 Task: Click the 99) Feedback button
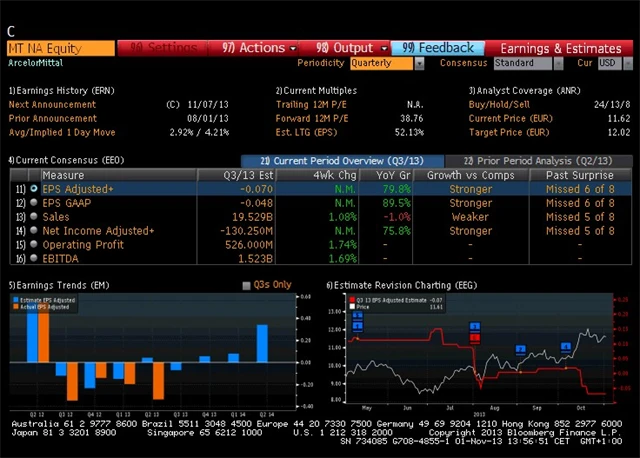click(438, 48)
